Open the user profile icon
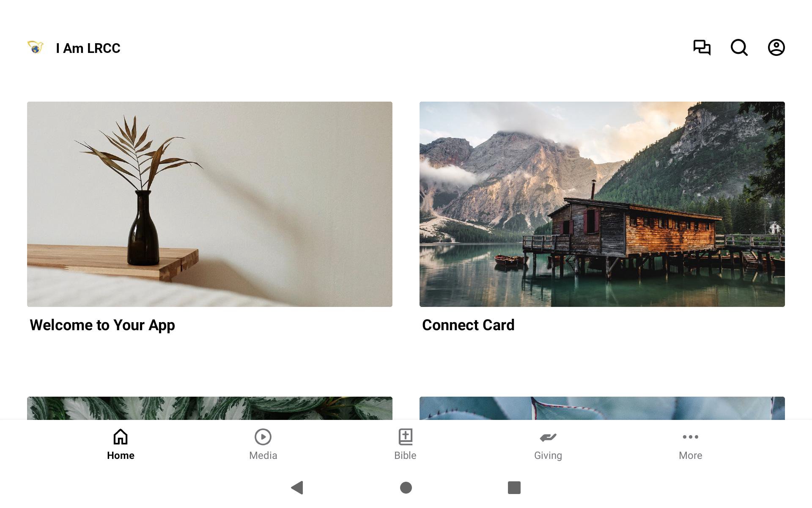Screen dimensions: 812x508 pos(776,47)
